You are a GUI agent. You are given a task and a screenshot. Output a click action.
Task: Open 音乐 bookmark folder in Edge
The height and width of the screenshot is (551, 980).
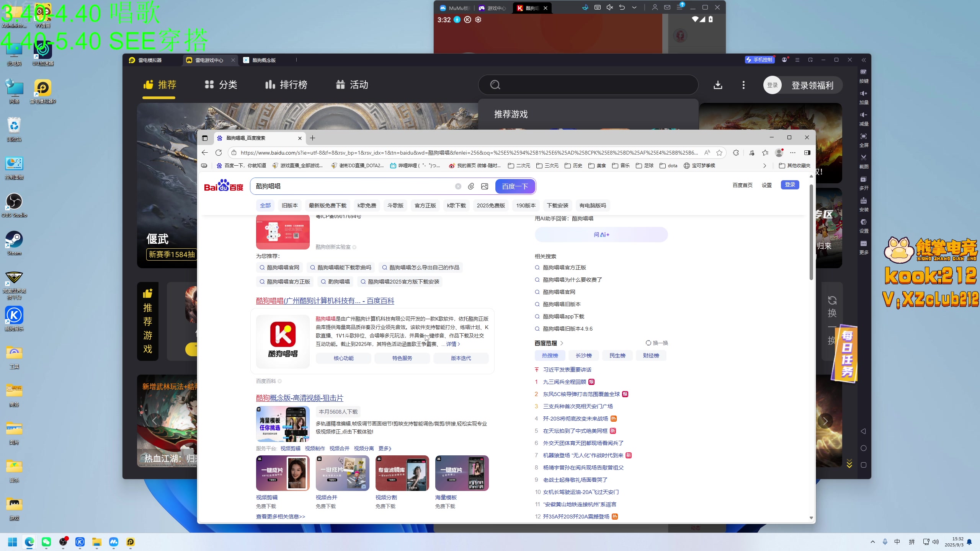[621, 166]
